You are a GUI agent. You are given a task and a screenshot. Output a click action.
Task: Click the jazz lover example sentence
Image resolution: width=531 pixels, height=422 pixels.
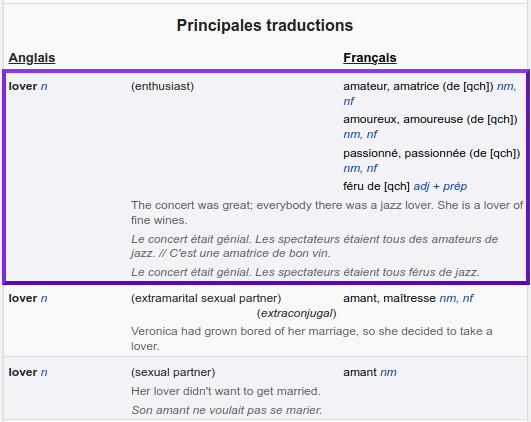pos(327,212)
